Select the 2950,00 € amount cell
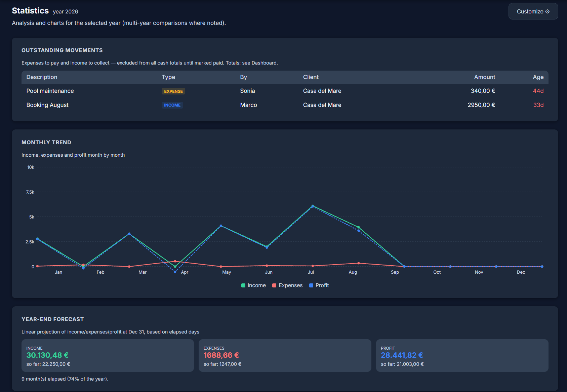 coord(481,105)
